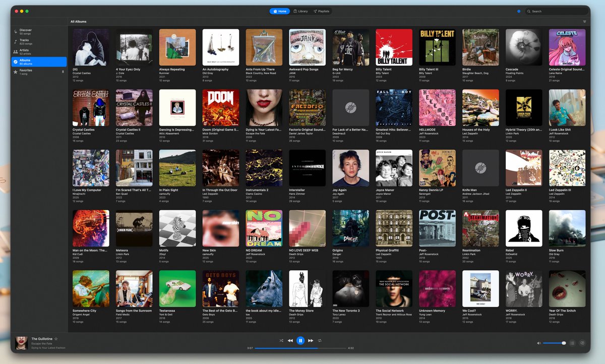Open Tracks in the sidebar
Image resolution: width=605 pixels, height=364 pixels.
39,41
